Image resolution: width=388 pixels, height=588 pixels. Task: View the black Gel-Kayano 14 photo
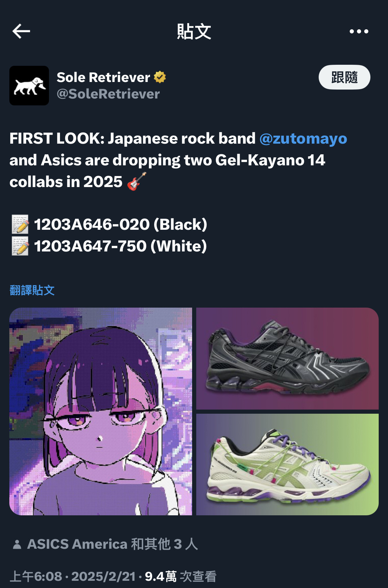[287, 359]
